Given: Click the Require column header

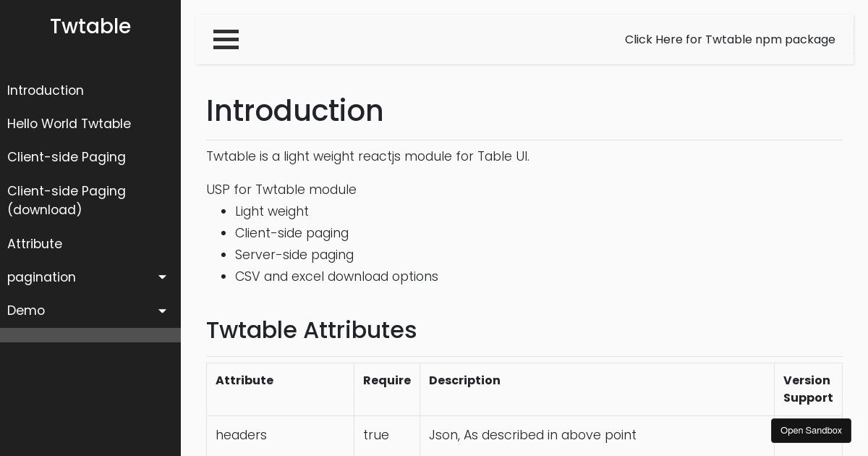Looking at the screenshot, I should [x=387, y=381].
